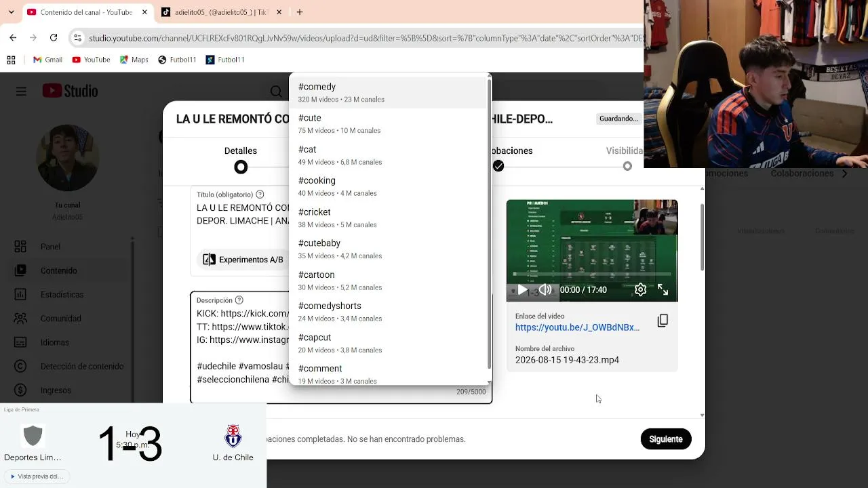The height and width of the screenshot is (488, 868).
Task: Open Detección de contenido copyright icon
Action: 20,367
